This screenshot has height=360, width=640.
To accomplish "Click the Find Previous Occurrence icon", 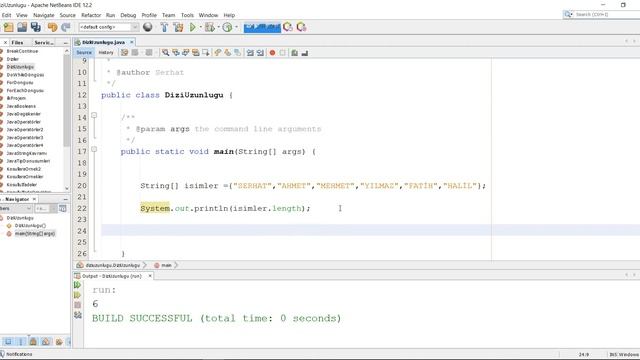I will pos(176,53).
